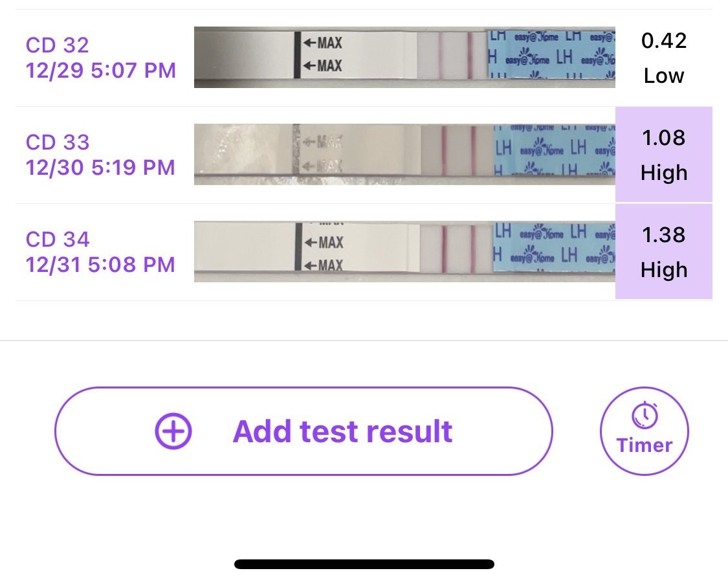Tap the 0.42 ratio value
This screenshot has width=728, height=584.
pos(664,41)
